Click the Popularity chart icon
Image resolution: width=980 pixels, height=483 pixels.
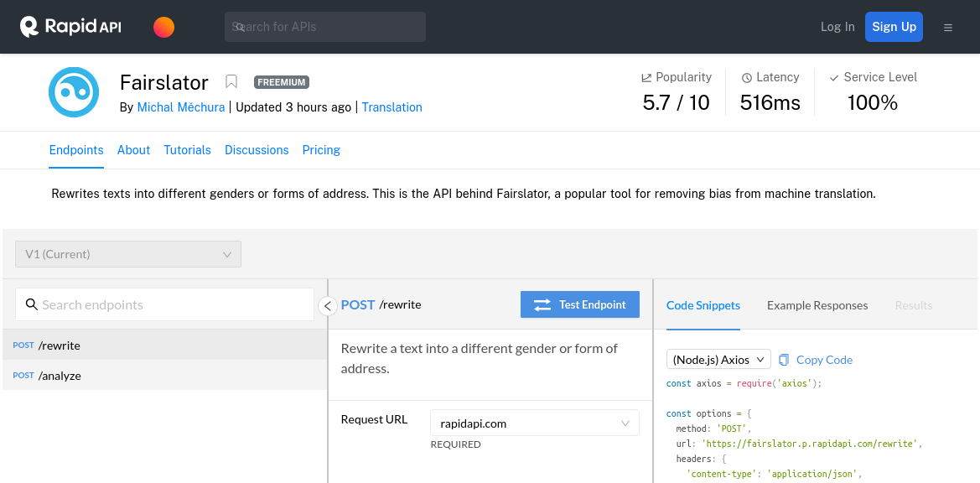point(646,77)
